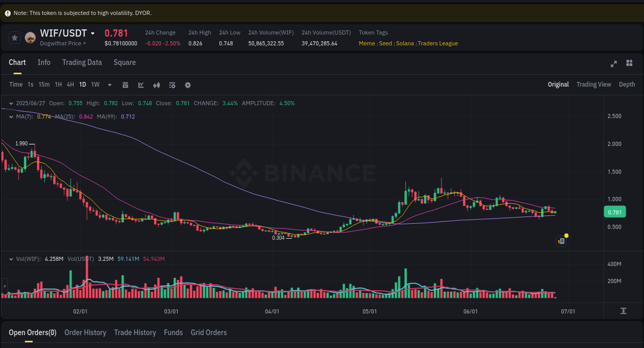Open the chart settings gear icon
Image resolution: width=644 pixels, height=348 pixels.
(x=188, y=85)
